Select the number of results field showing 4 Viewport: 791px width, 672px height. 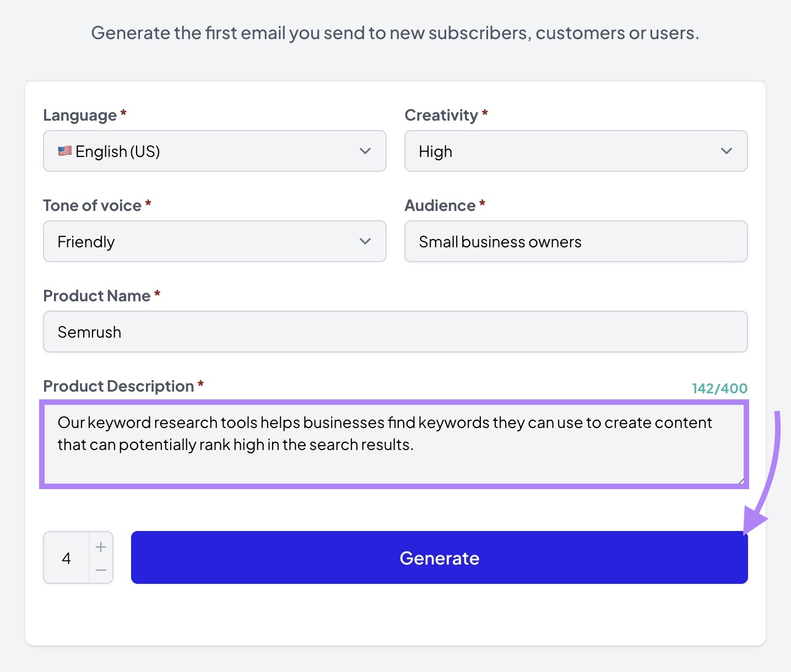[67, 558]
